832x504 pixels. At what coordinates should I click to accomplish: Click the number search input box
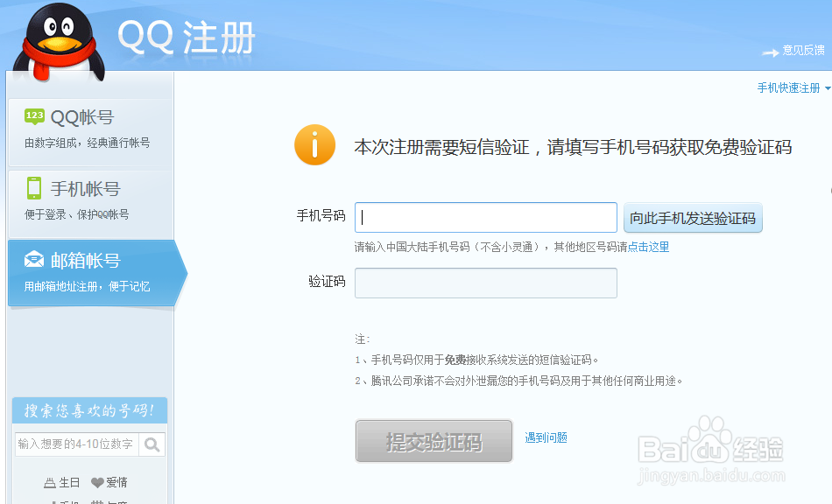point(77,444)
